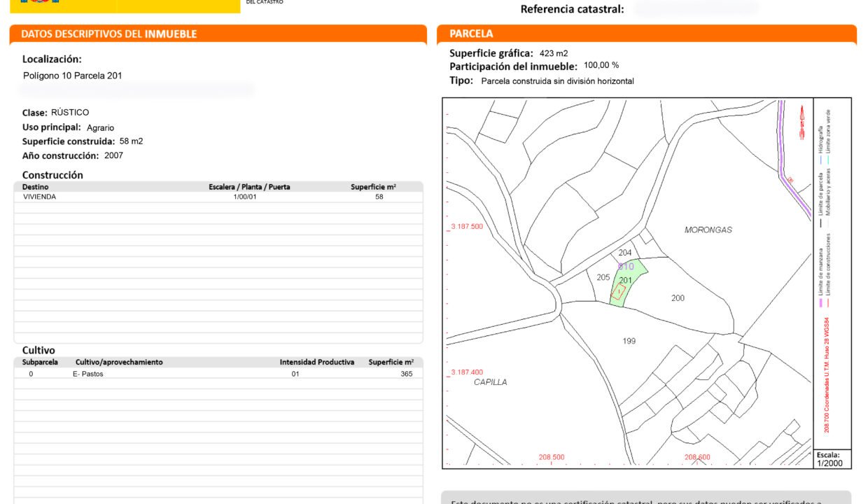Select the 'Localización:' label
The image size is (868, 504).
point(52,59)
